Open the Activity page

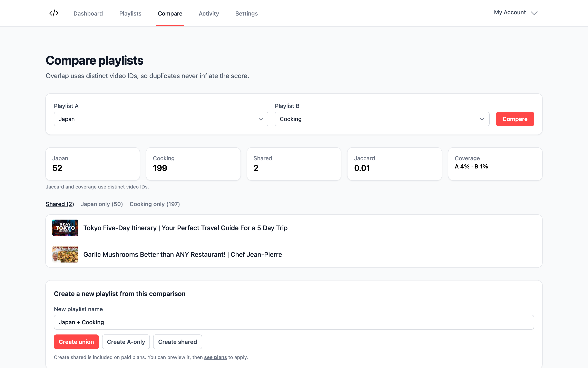[209, 13]
